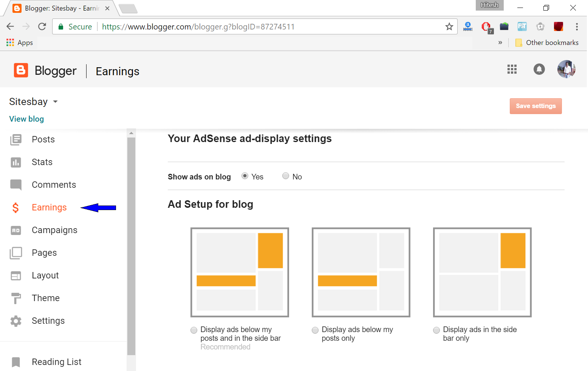
Task: Click the sidebar vertical scrollbar thumb
Action: pos(131,246)
